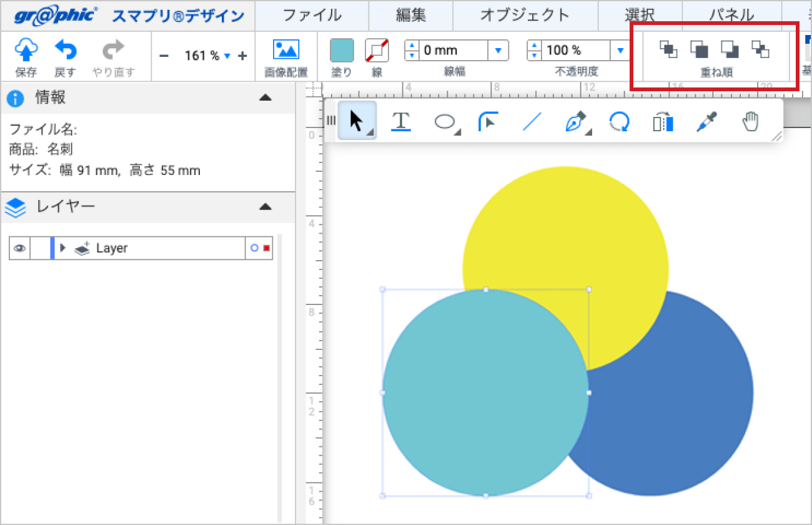Toggle visibility eye of Layer
Image resolution: width=812 pixels, height=525 pixels.
[19, 248]
